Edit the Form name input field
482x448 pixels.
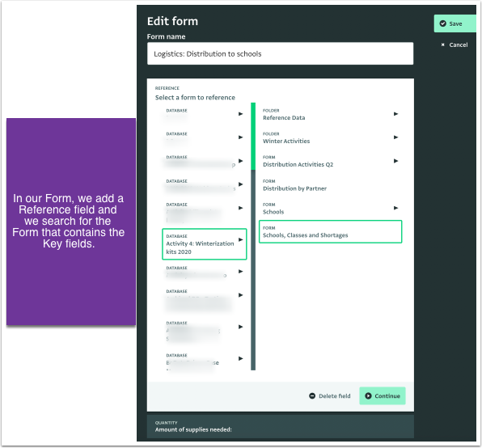(x=280, y=53)
